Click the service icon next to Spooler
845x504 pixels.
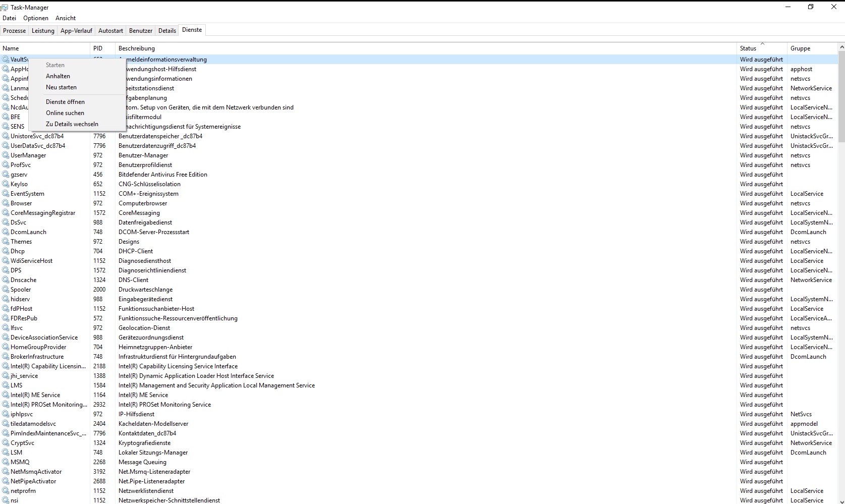(x=6, y=290)
